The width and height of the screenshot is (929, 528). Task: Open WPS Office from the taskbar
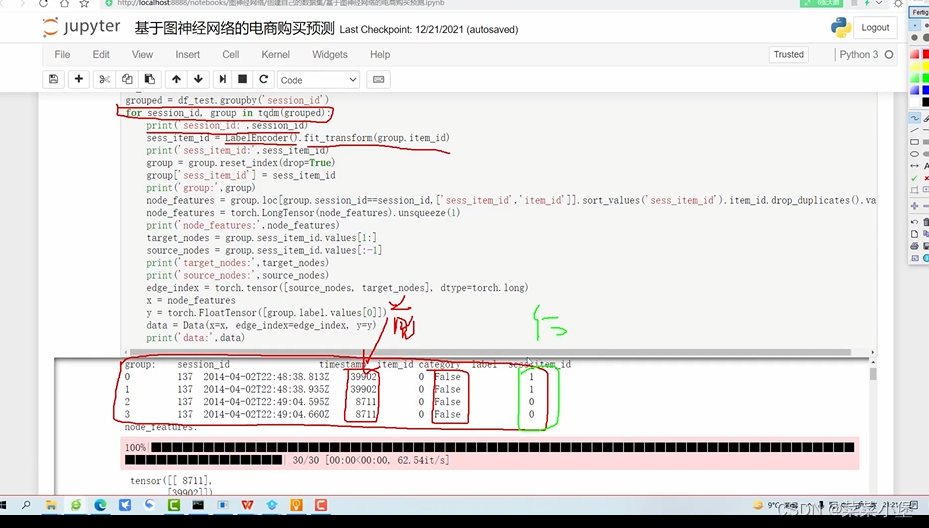tap(247, 505)
